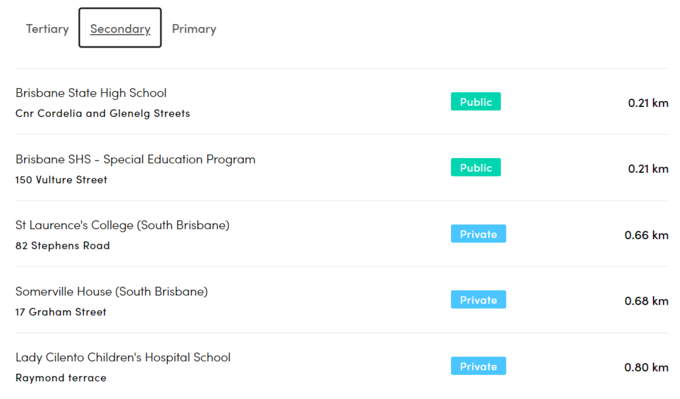Click Cnr Cordelia and Glenelg Streets address

point(103,114)
